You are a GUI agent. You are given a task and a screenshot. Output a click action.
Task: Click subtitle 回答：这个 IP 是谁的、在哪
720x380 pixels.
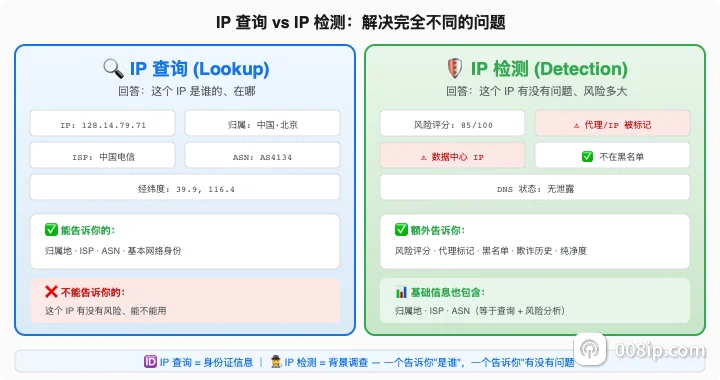186,91
